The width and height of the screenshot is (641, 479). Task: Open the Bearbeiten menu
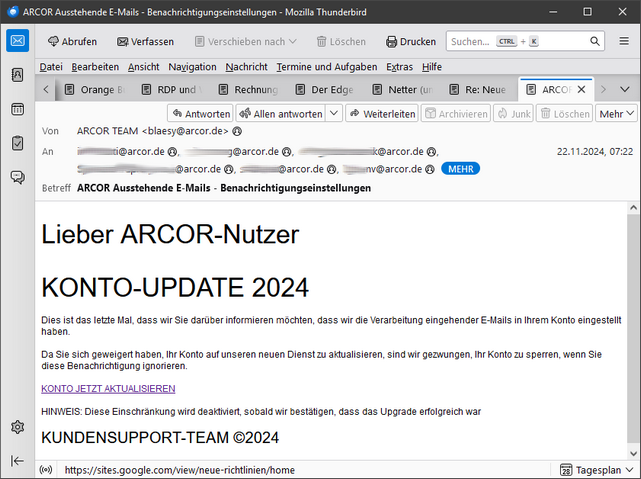click(x=95, y=67)
